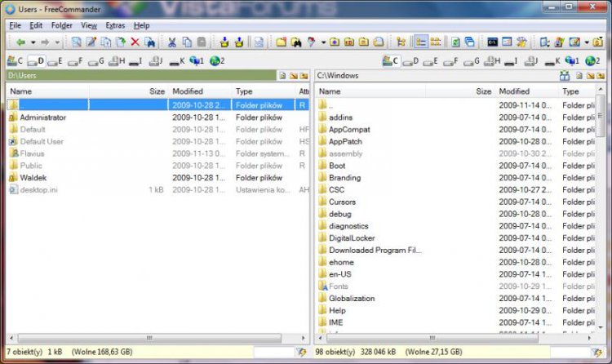Sort left panel by Modified column

pos(200,91)
